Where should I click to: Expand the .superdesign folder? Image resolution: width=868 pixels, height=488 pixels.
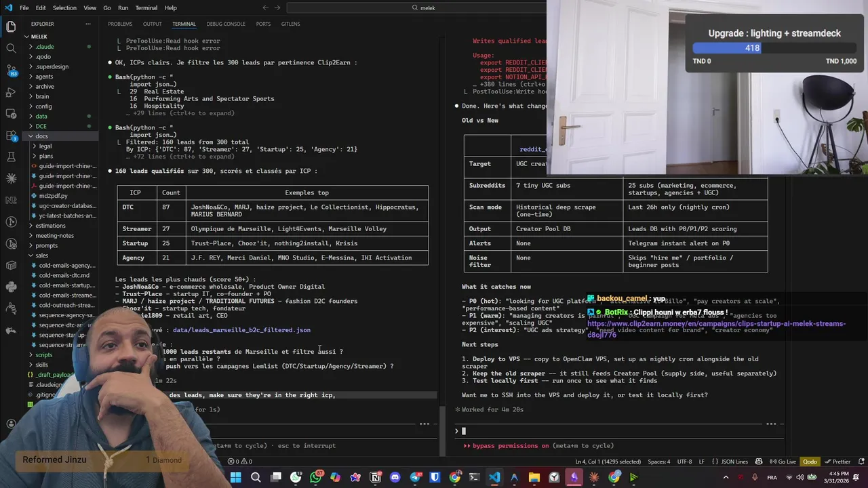52,66
